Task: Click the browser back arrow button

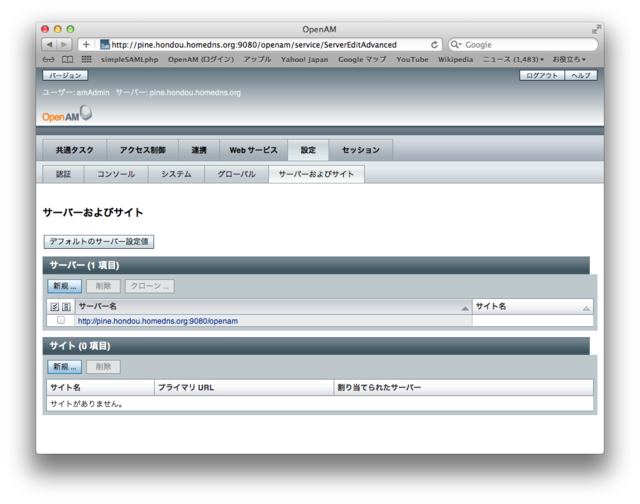Action: click(49, 45)
